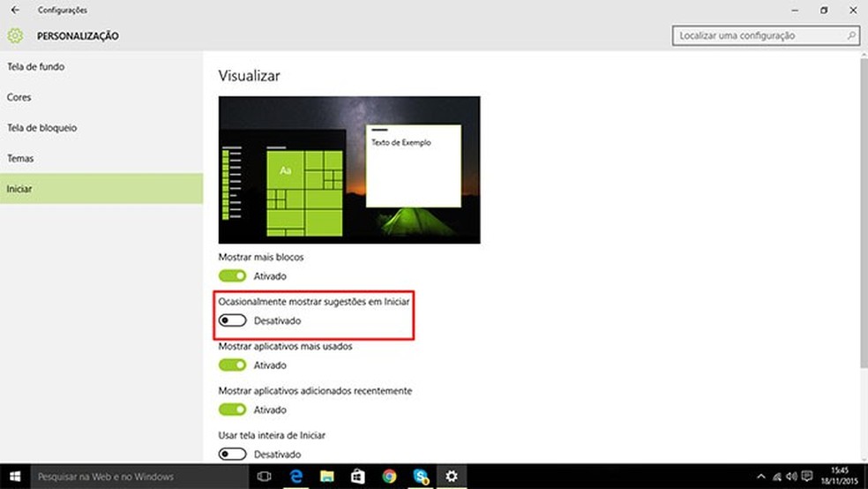Open the network icon in the system tray
This screenshot has height=489, width=868.
click(777, 477)
